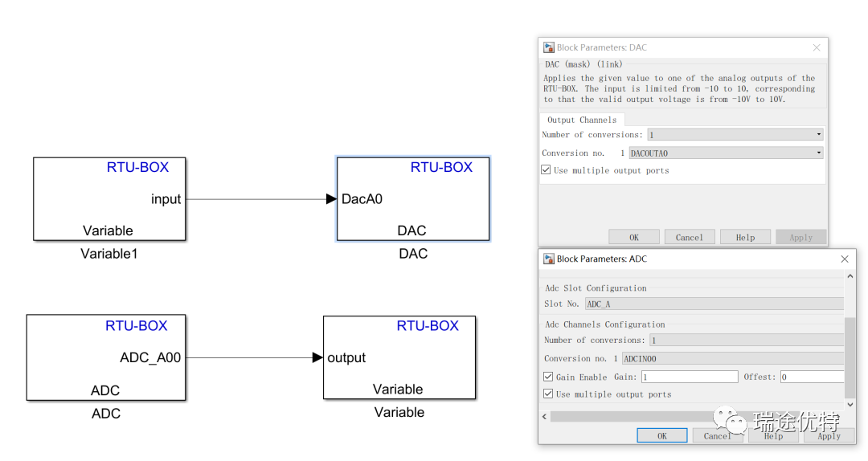The height and width of the screenshot is (461, 868).
Task: Toggle 'Use multiple output ports' in DAC dialog
Action: 546,170
